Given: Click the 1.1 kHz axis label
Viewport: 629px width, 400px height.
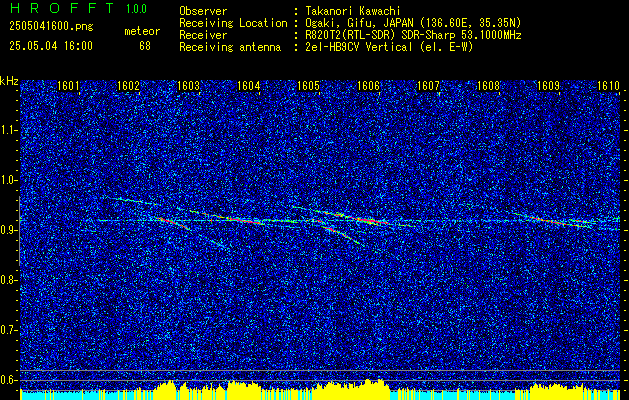Looking at the screenshot, I should 9,130.
